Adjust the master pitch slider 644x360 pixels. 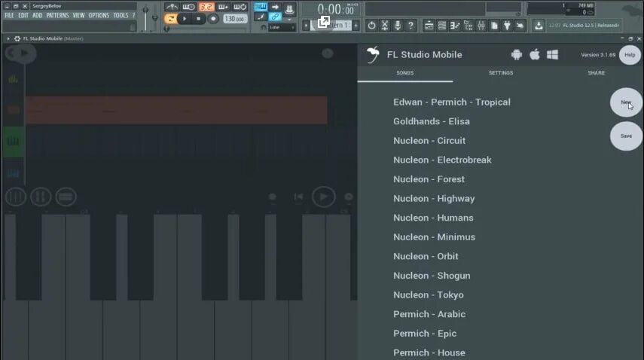pos(155,17)
